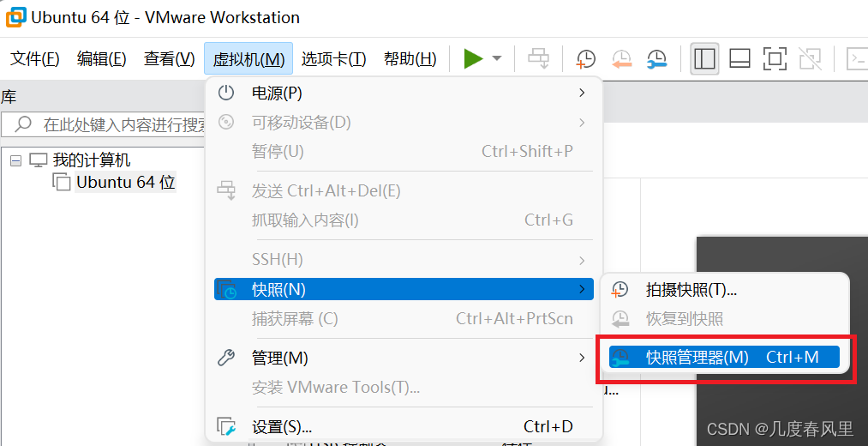868x446 pixels.
Task: Open the 文件(F) menu
Action: (35, 58)
